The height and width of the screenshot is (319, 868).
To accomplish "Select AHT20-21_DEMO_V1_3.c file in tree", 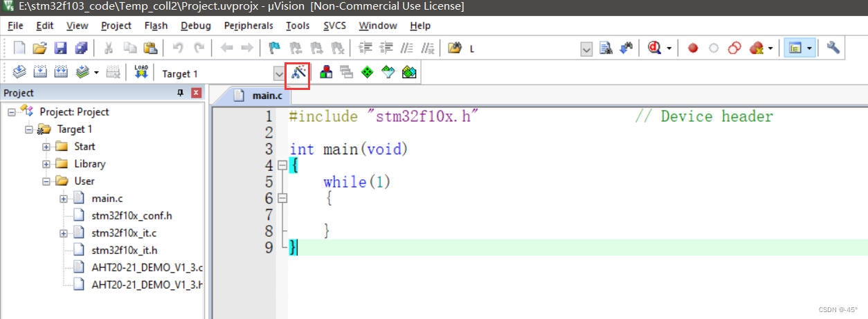I will point(147,268).
